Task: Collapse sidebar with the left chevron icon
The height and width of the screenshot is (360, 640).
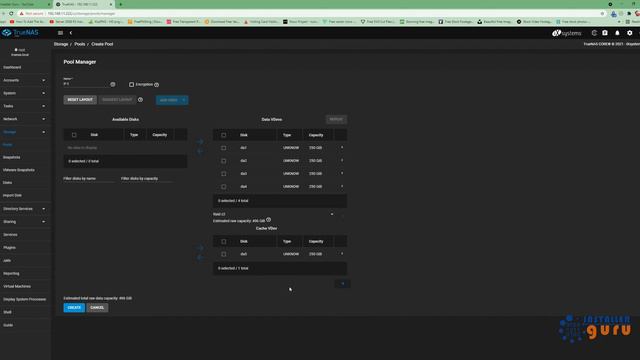Action: (71, 33)
